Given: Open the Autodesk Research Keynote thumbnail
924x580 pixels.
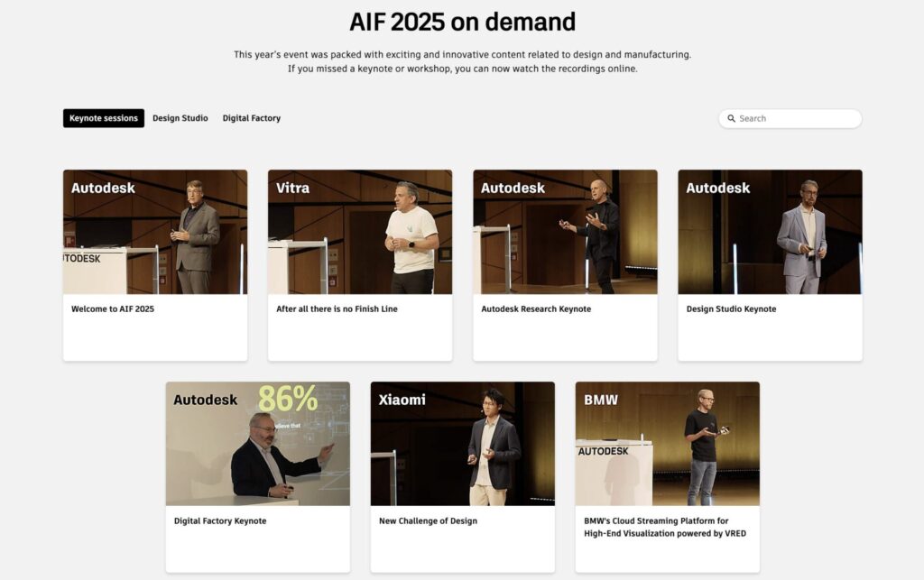Looking at the screenshot, I should click(x=565, y=232).
